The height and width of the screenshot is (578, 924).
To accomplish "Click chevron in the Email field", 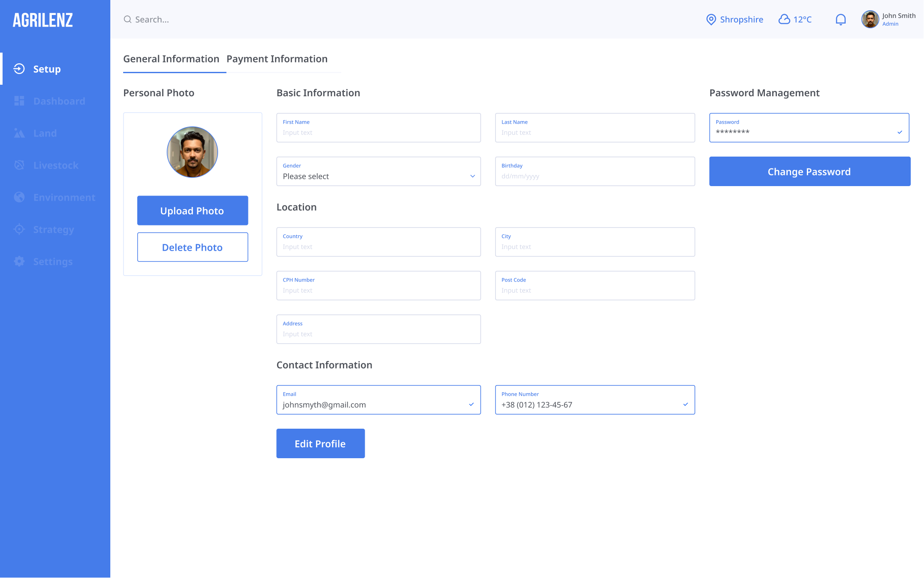I will [471, 404].
